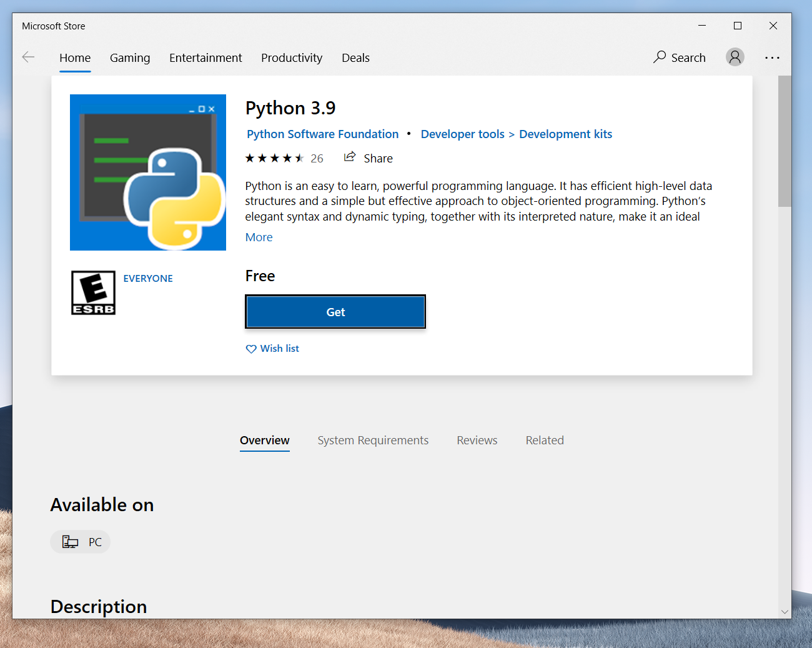Click the star rating display
Screen dimensions: 812x648
[x=274, y=158]
